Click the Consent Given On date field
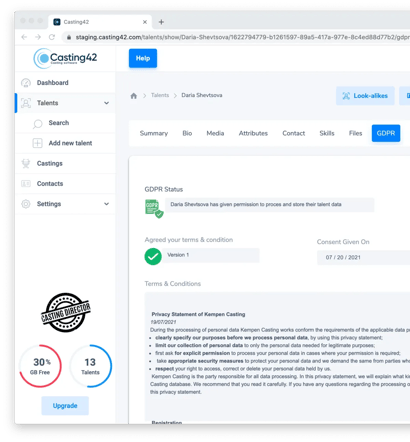410x442 pixels. click(x=363, y=257)
